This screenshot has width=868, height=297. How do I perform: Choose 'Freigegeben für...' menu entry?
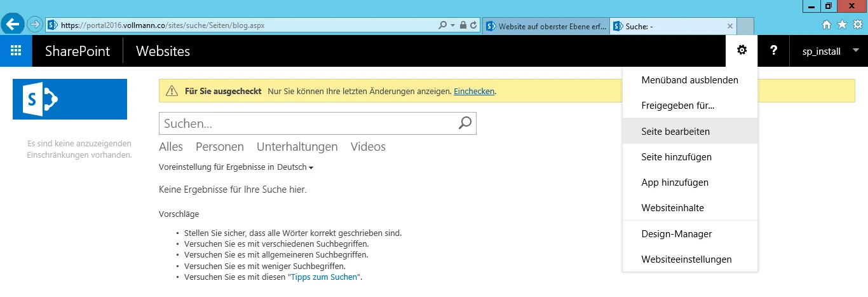pos(690,106)
